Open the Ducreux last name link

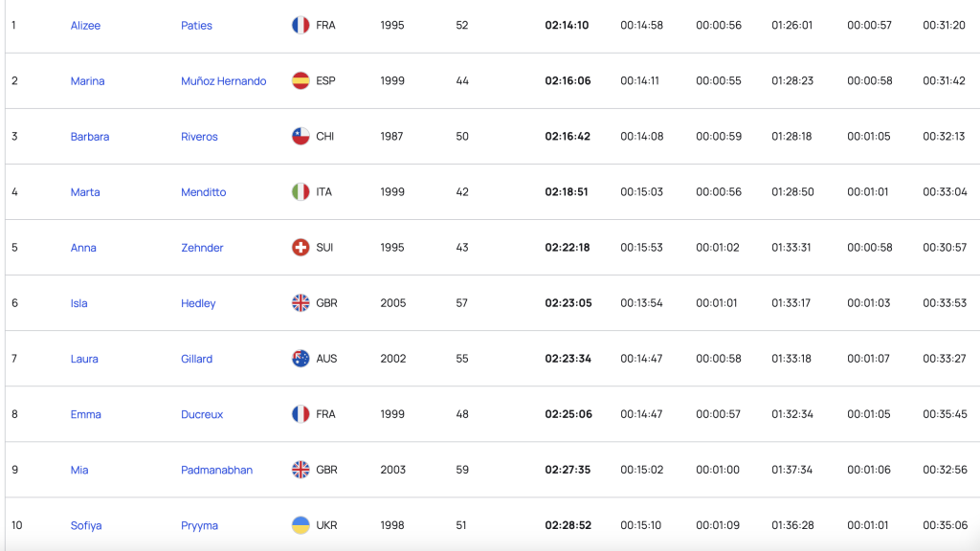pos(202,414)
